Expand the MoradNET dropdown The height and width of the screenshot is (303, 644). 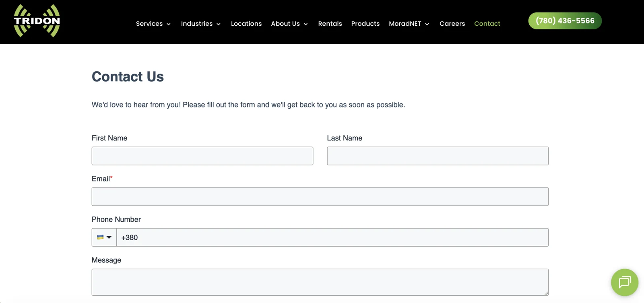tap(409, 24)
